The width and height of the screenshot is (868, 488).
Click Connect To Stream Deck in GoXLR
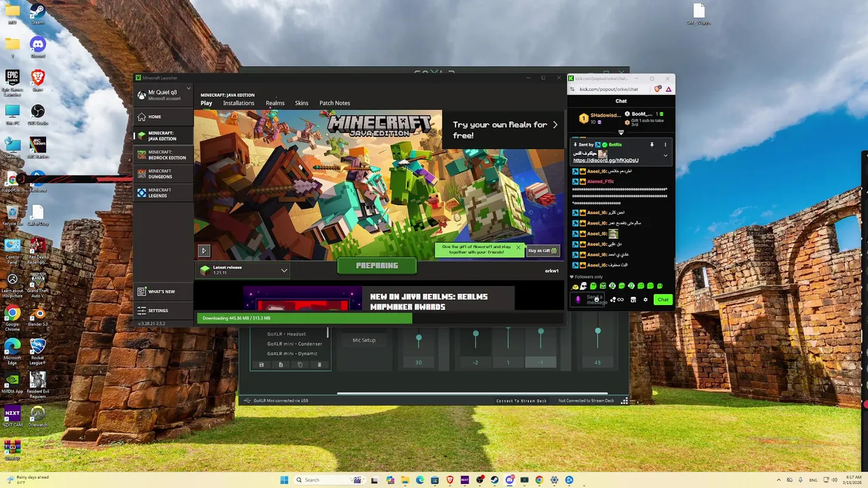521,401
